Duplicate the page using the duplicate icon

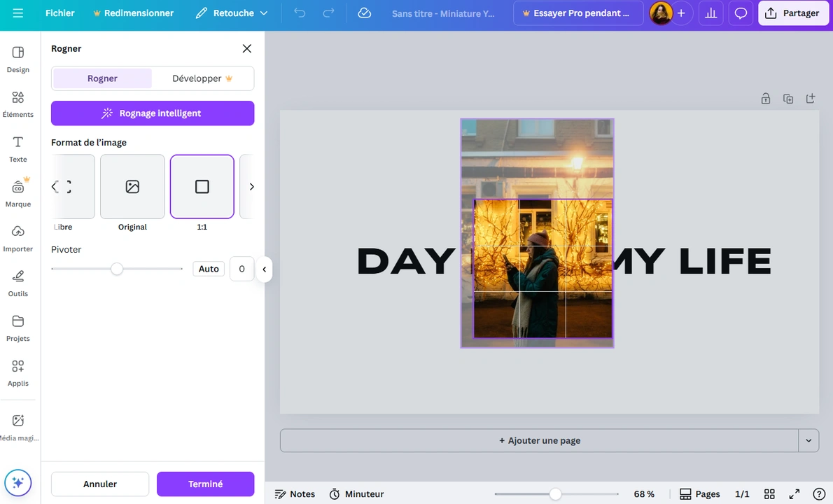(787, 99)
